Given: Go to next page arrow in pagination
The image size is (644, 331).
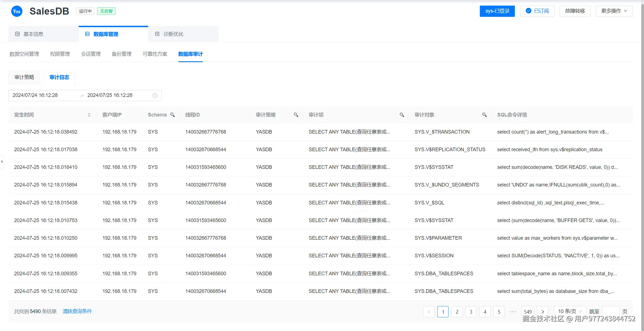Looking at the screenshot, I should click(x=543, y=312).
